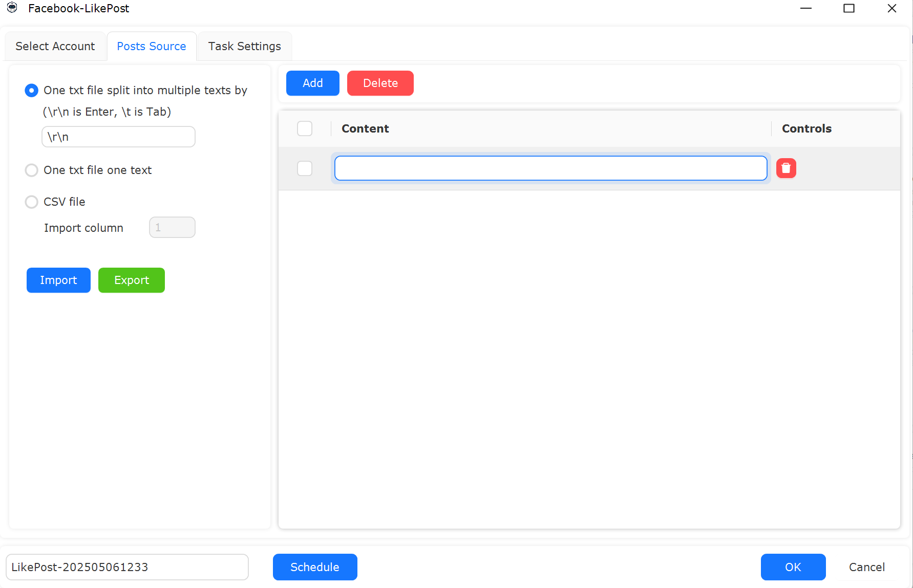The height and width of the screenshot is (588, 913).
Task: Close the Facebook-LikePost window
Action: 892,8
